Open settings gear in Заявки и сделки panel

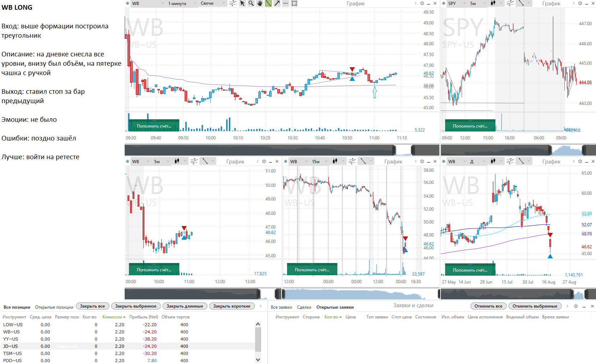click(x=576, y=306)
